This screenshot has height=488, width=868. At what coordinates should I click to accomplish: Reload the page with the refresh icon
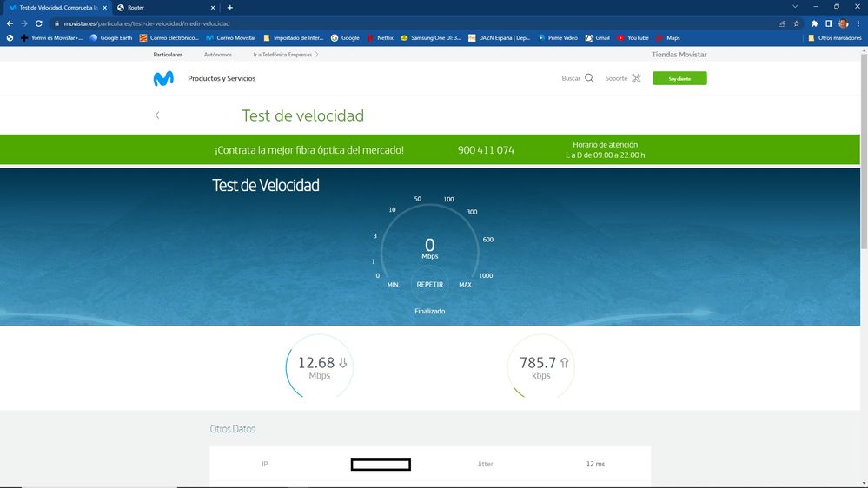click(x=38, y=23)
